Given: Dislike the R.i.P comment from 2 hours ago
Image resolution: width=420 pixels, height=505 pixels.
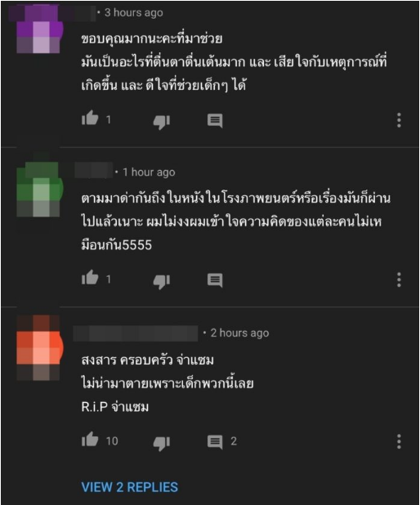Looking at the screenshot, I should [x=161, y=443].
